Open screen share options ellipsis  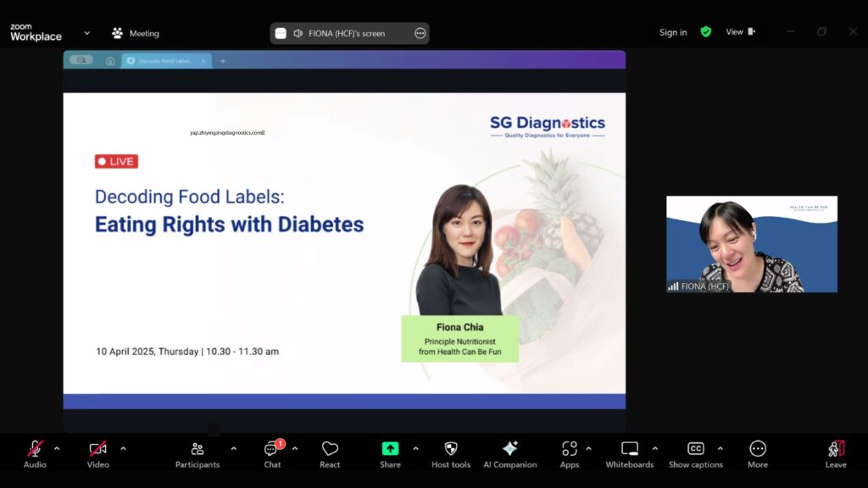click(x=420, y=33)
